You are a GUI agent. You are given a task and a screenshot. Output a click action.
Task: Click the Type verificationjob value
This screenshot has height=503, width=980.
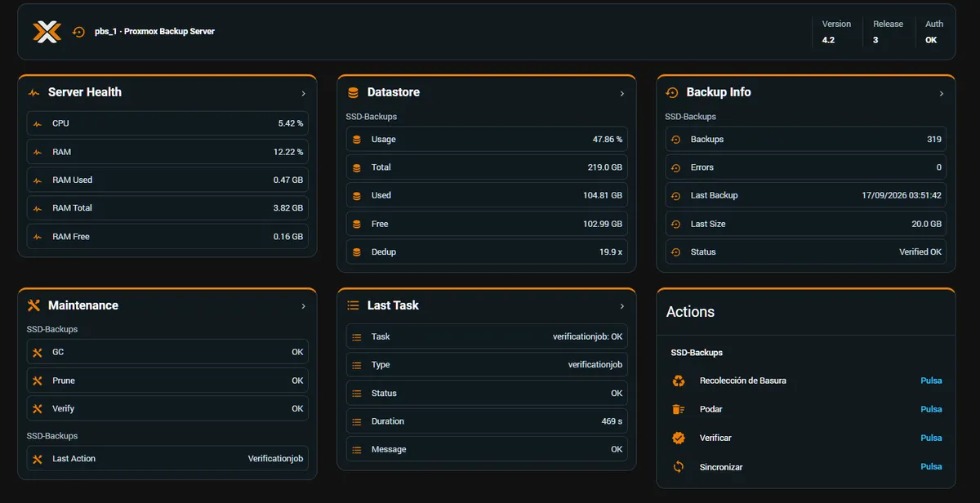tap(595, 365)
